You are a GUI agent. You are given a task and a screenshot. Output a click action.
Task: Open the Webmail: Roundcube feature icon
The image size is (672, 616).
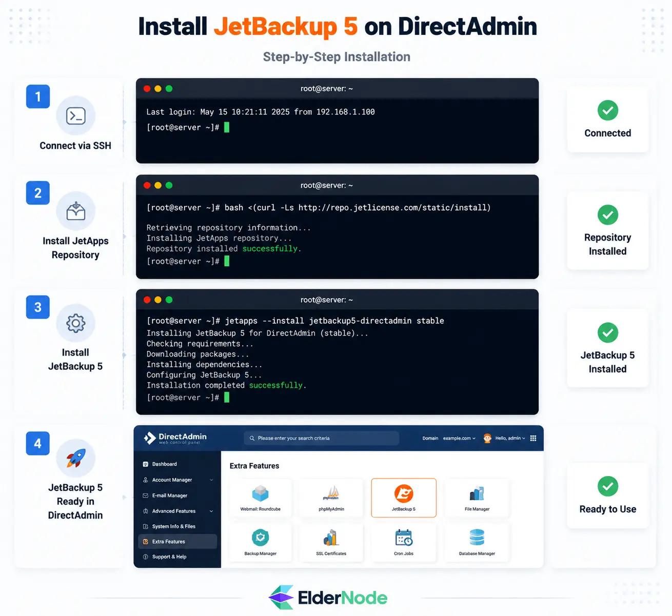pyautogui.click(x=261, y=493)
